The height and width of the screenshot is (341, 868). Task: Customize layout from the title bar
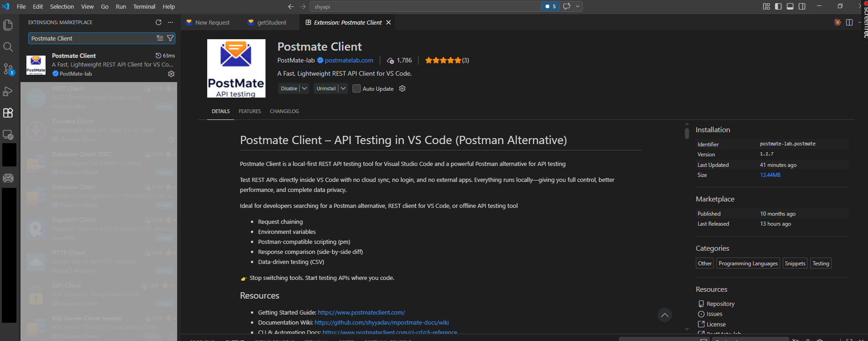click(766, 6)
